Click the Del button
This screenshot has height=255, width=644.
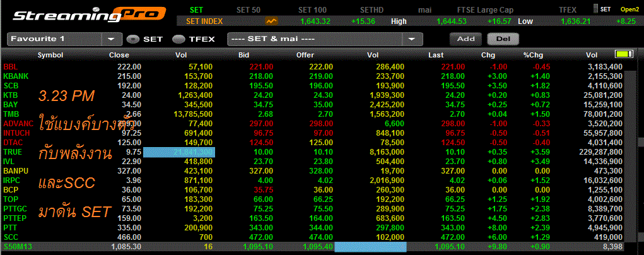(x=503, y=39)
